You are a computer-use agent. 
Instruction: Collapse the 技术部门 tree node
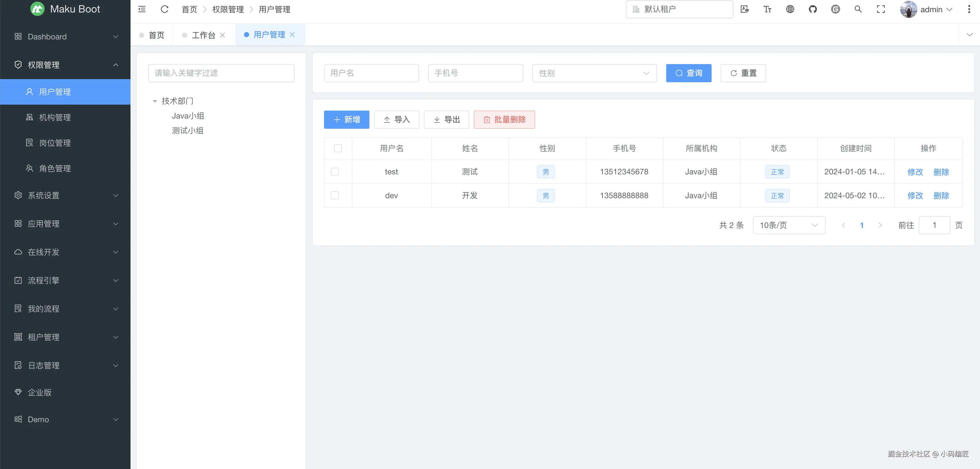[155, 101]
